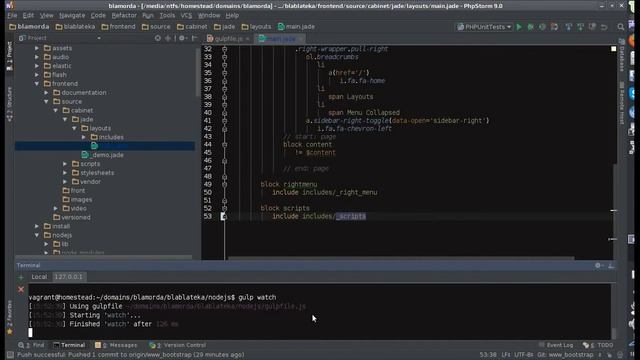The width and height of the screenshot is (640, 360).
Task: Toggle the code fold marker on line 44
Action: 224,144
